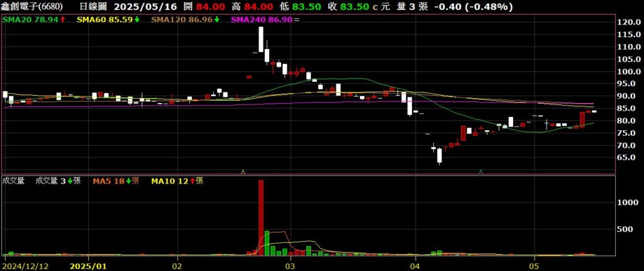
Task: Click the tallest red volume bar
Action: point(261,218)
